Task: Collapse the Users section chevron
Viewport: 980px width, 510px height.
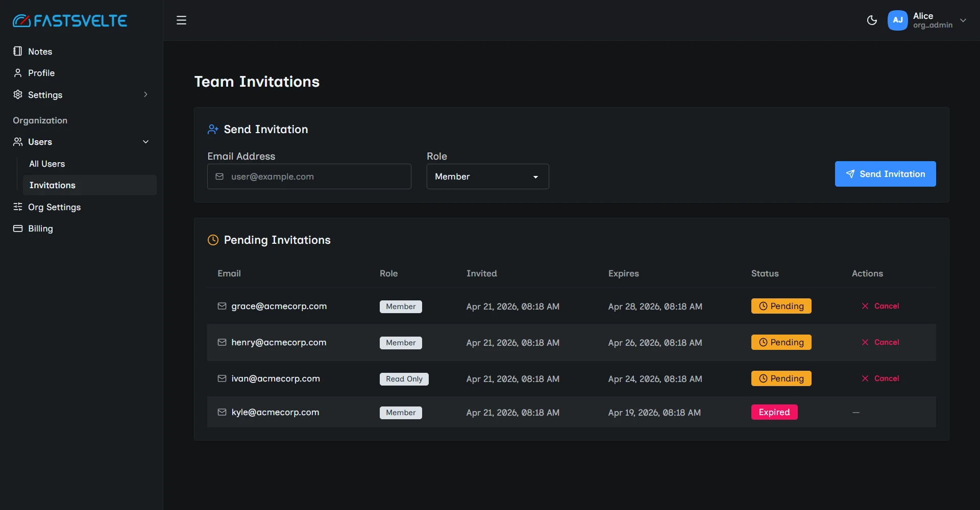Action: 145,142
